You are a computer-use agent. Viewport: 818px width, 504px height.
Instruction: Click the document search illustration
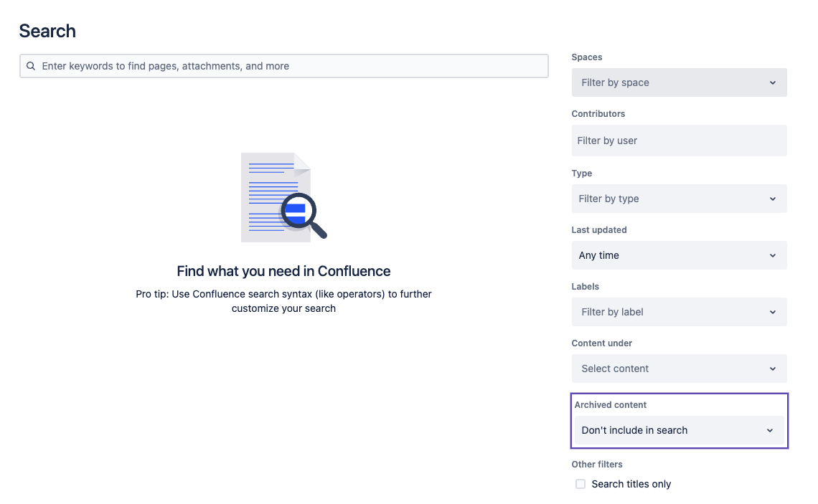284,197
